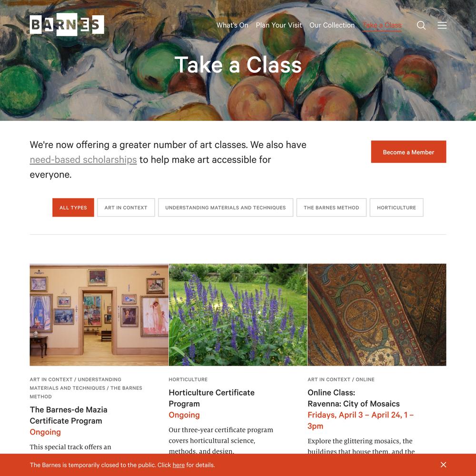Filter classes by Art in Context

[126, 208]
